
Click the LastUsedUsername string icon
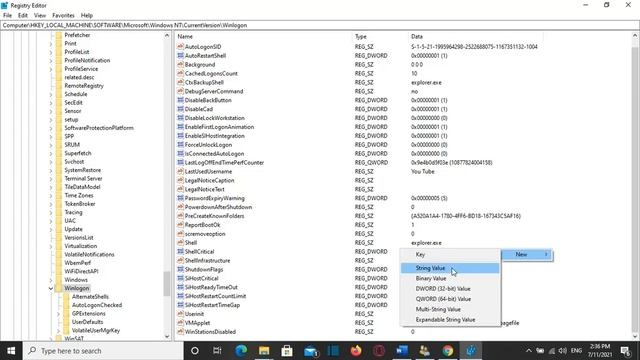tap(180, 171)
